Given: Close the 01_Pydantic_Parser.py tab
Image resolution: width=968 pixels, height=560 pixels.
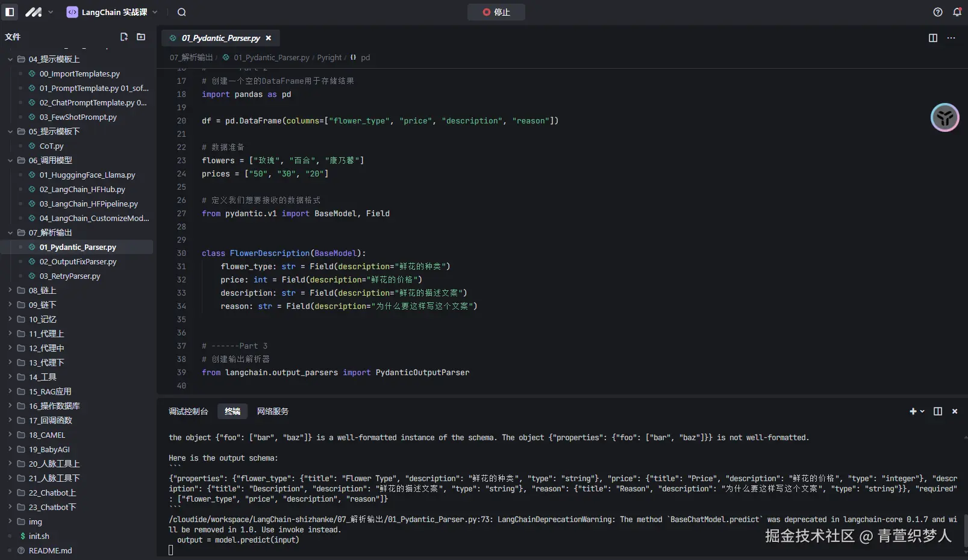Looking at the screenshot, I should pyautogui.click(x=269, y=38).
